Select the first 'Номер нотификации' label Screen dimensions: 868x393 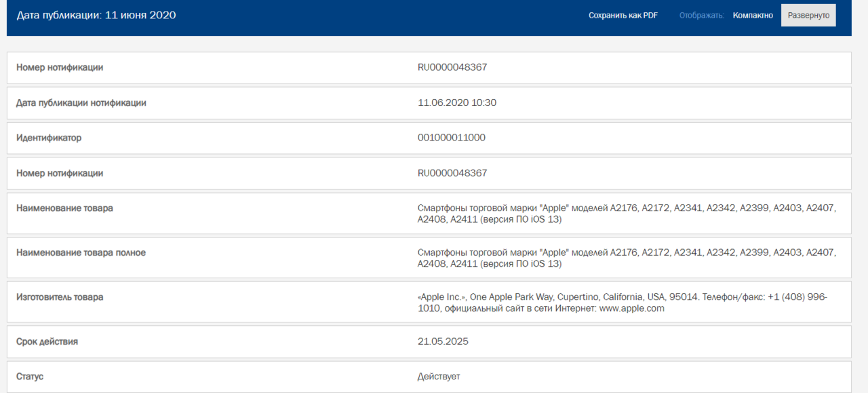pos(60,68)
